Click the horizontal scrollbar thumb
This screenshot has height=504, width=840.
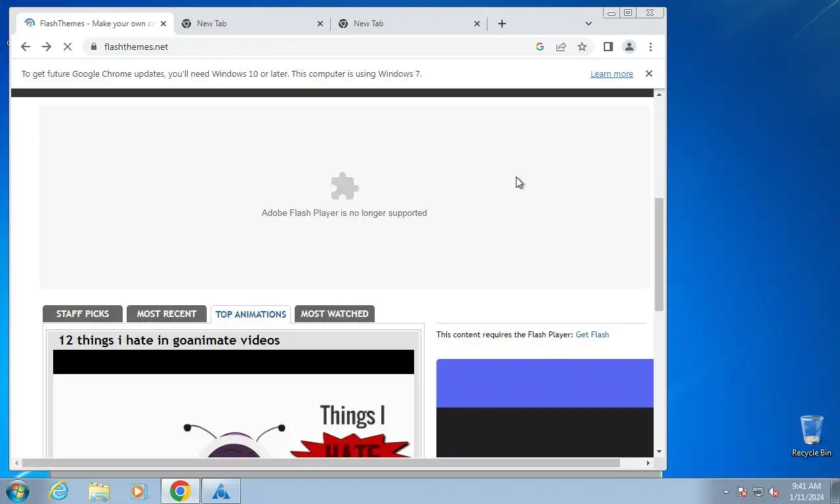(x=321, y=463)
